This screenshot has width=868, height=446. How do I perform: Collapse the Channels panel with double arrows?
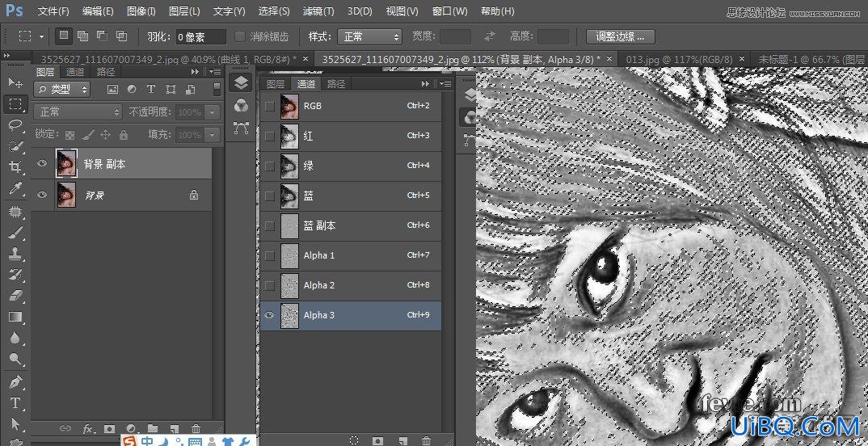[x=425, y=84]
